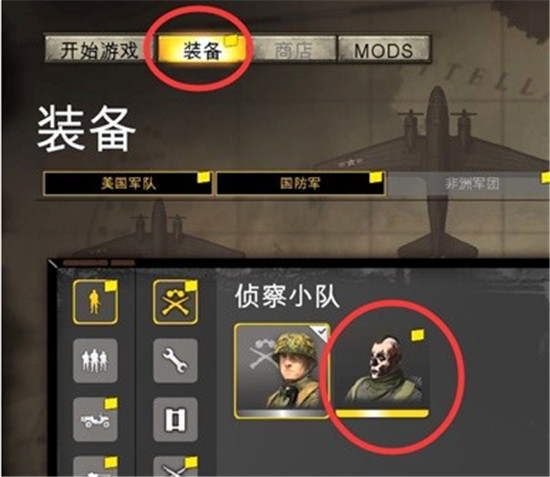Select the three-soldier squad category icon
This screenshot has width=550, height=477.
point(95,361)
